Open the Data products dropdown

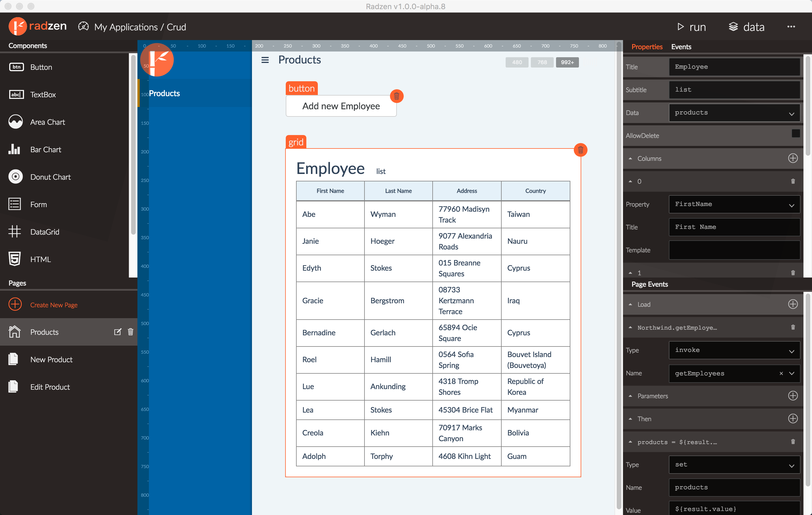734,113
